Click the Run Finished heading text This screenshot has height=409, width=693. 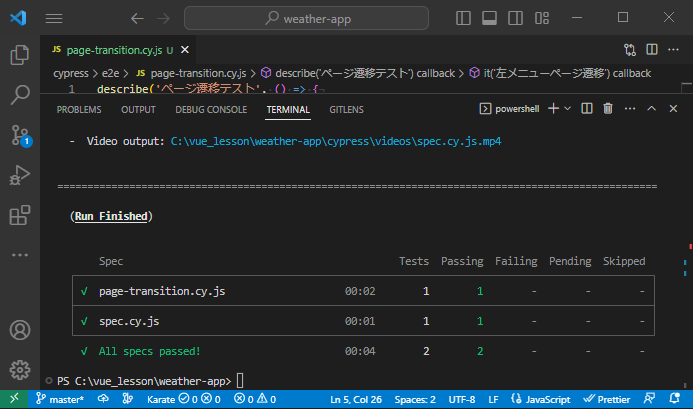[111, 216]
